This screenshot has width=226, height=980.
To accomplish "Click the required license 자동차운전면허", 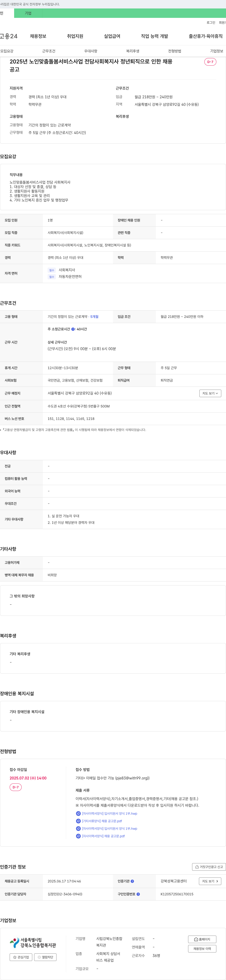I will [70, 277].
